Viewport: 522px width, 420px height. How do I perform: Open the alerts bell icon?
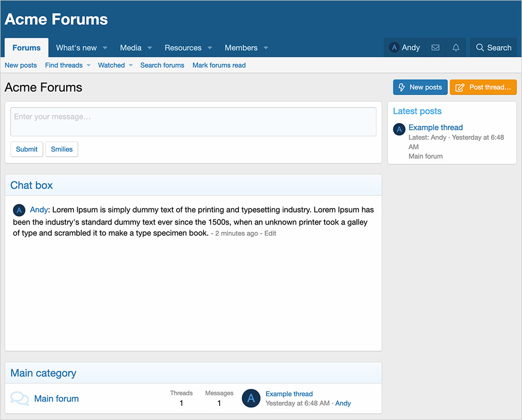click(456, 48)
